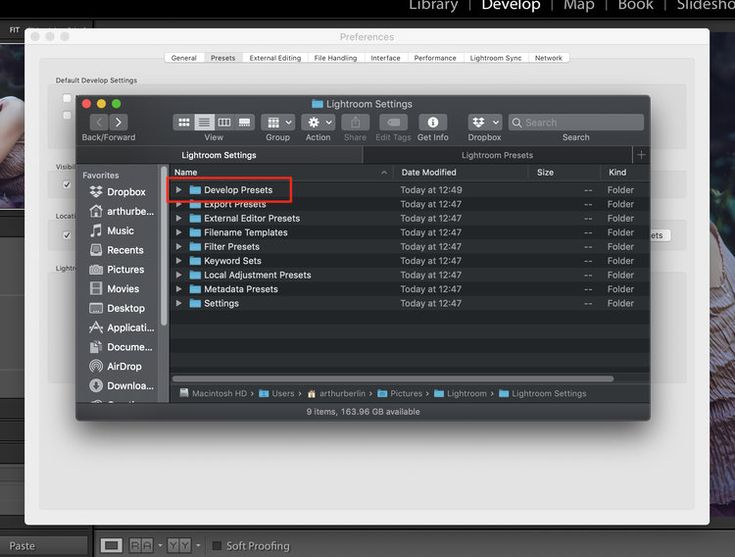Expand the Metadata Presets folder
Image resolution: width=735 pixels, height=557 pixels.
coord(179,289)
